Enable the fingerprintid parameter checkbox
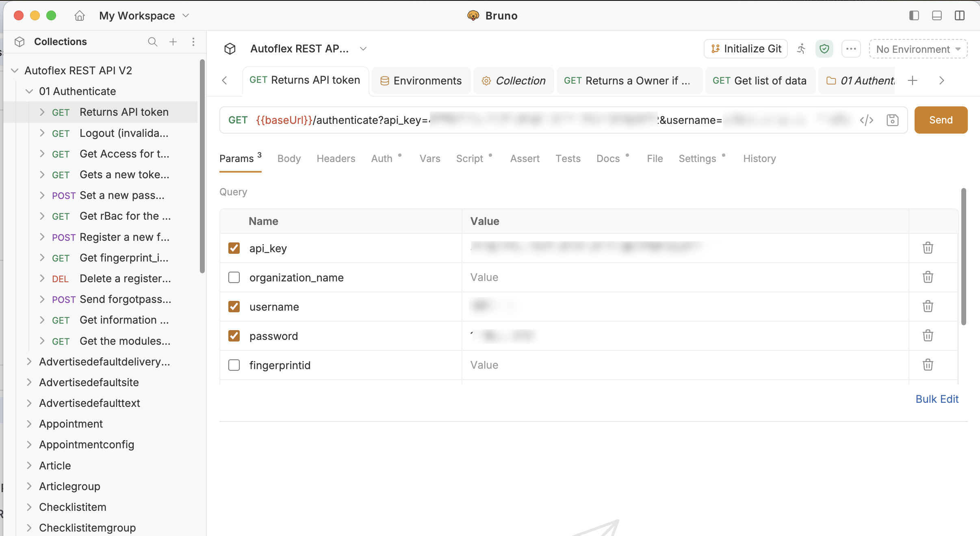Viewport: 980px width, 536px height. tap(234, 365)
